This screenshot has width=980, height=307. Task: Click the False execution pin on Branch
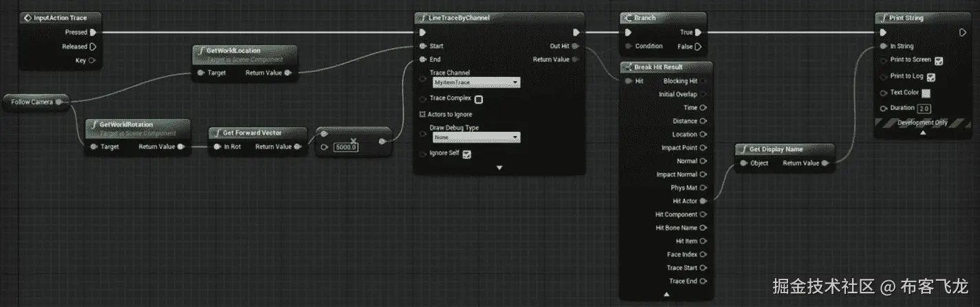(x=699, y=47)
